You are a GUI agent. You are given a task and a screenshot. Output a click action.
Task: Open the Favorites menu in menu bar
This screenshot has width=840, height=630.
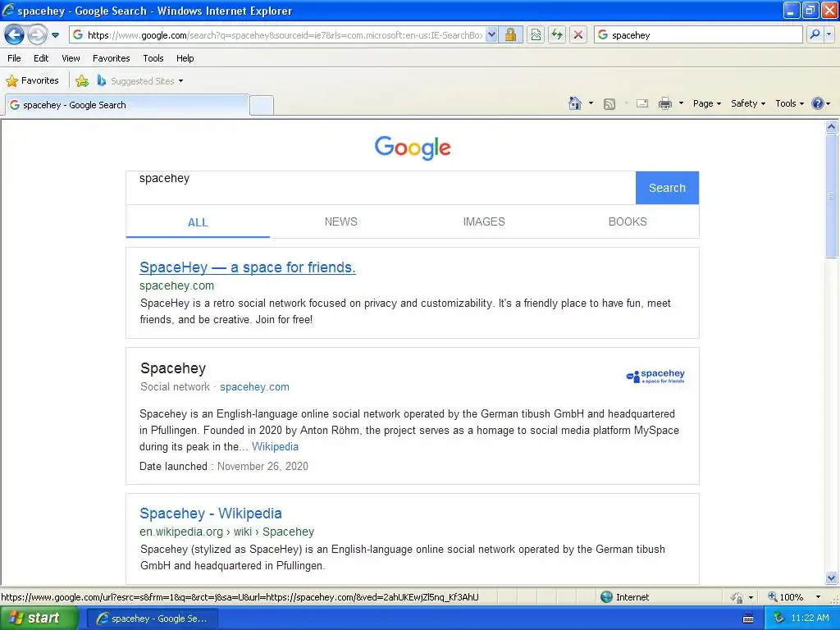click(x=111, y=58)
